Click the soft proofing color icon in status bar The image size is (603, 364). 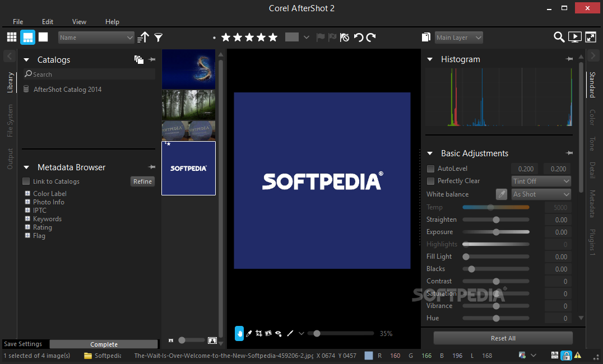coord(522,355)
